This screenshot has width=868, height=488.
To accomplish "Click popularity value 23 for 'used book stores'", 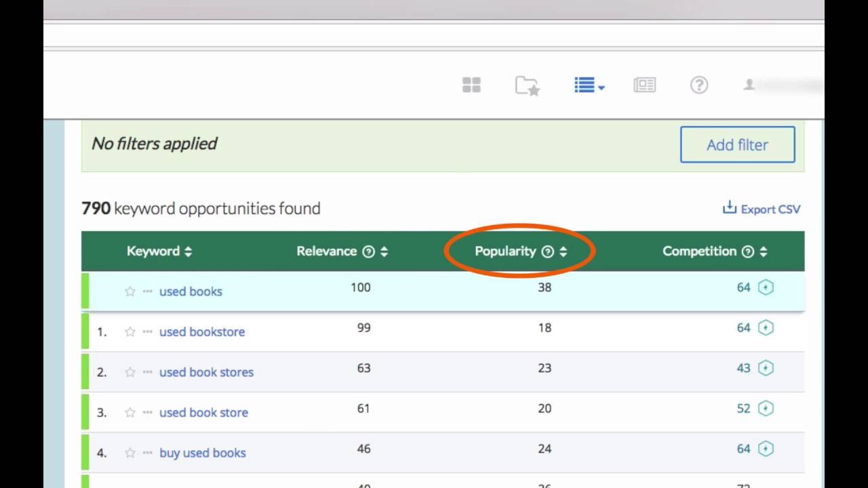I will (x=545, y=368).
